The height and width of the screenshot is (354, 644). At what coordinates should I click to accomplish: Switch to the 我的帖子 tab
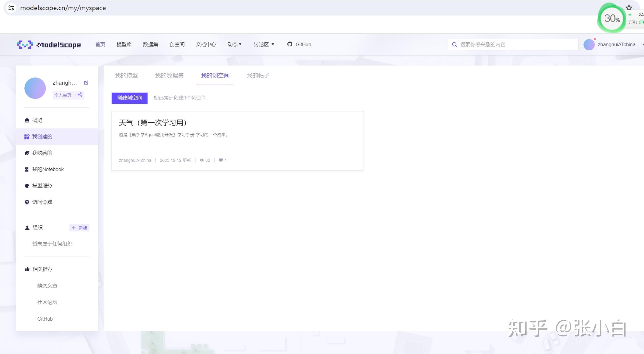click(x=258, y=75)
